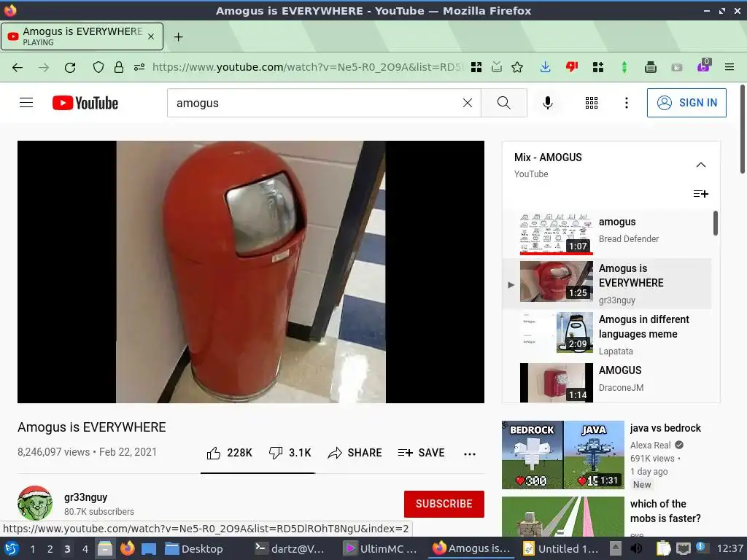Image resolution: width=747 pixels, height=560 pixels.
Task: Play 'AMOGUS' by DraconeJM from playlist
Action: click(607, 382)
